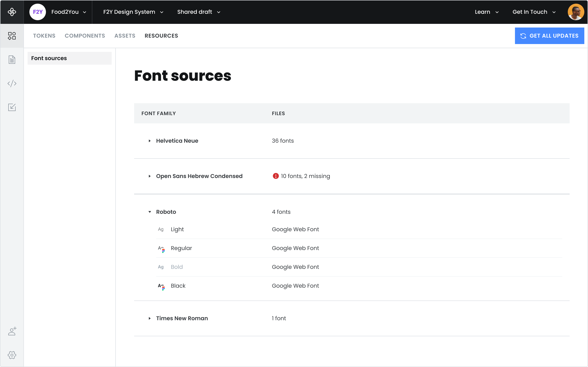The width and height of the screenshot is (588, 367).
Task: Click the changelog/updates icon in sidebar
Action: [x=12, y=107]
